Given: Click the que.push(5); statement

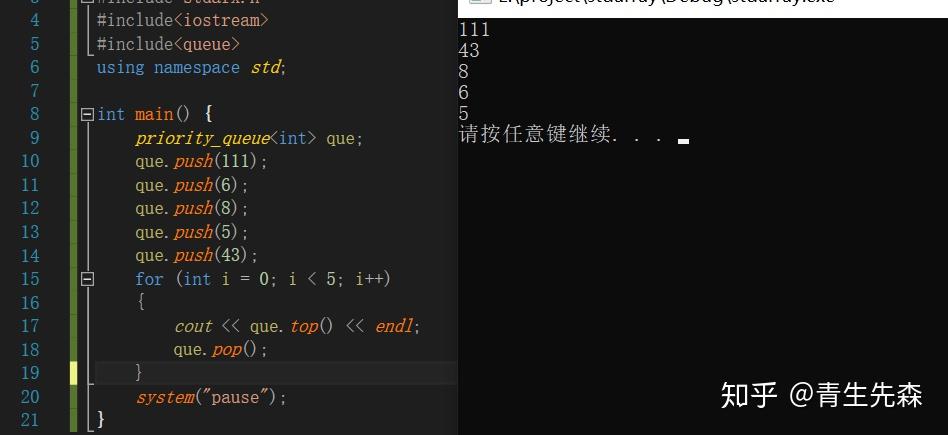Looking at the screenshot, I should click(x=192, y=232).
